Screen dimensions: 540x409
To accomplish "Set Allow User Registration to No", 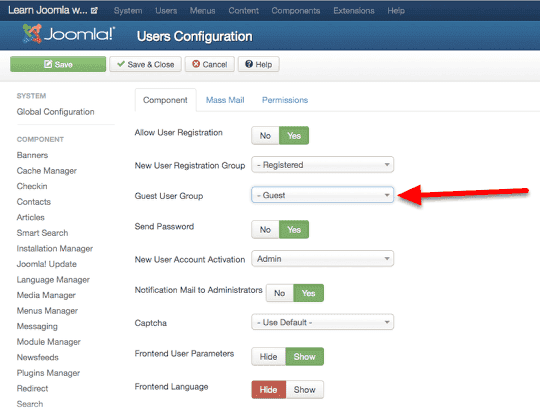I will (265, 136).
